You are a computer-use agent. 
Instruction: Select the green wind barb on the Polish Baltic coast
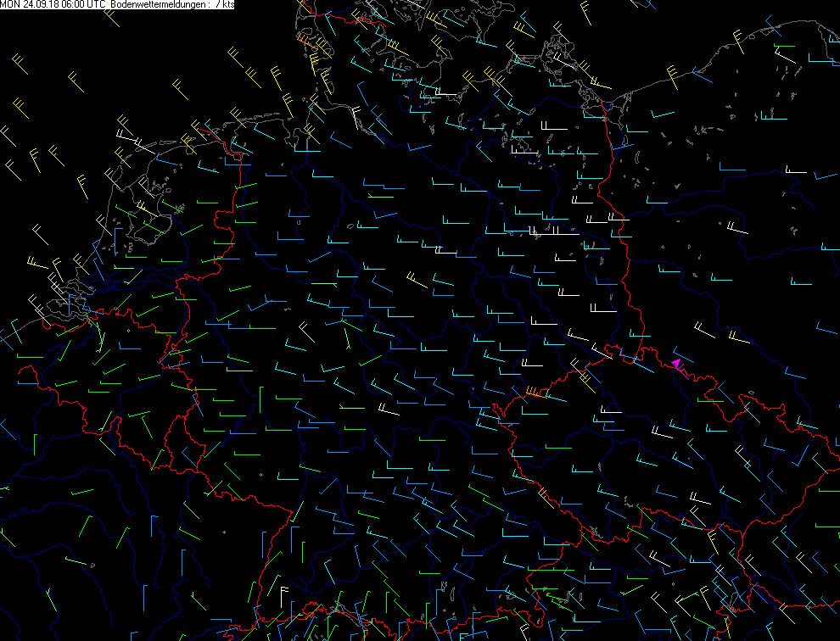(x=782, y=46)
